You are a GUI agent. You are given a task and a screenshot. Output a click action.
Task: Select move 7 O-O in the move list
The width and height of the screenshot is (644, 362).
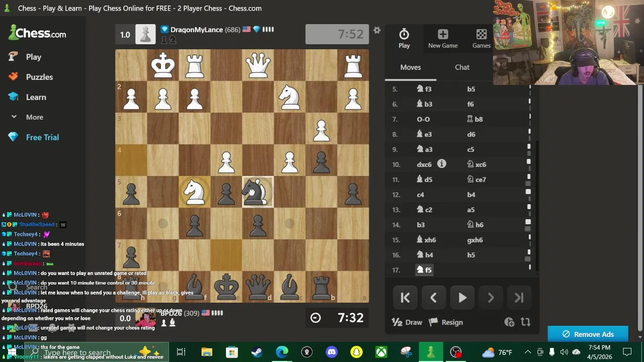(423, 119)
